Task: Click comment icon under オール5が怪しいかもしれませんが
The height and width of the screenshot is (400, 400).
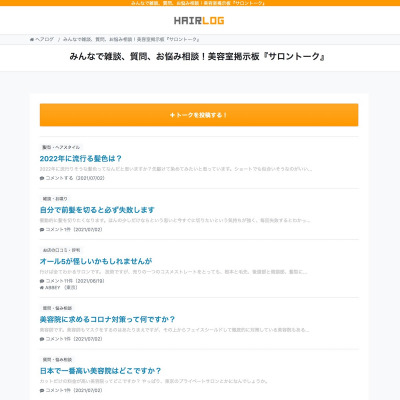Action: pyautogui.click(x=42, y=281)
